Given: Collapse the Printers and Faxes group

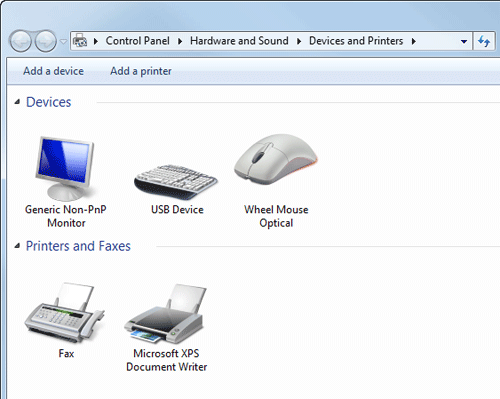Looking at the screenshot, I should click(x=17, y=246).
